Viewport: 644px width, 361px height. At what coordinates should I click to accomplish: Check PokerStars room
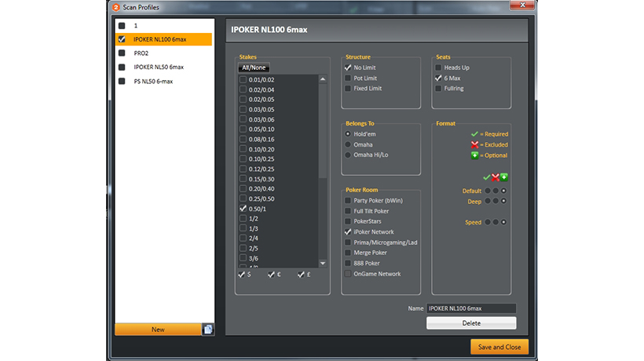pos(348,221)
